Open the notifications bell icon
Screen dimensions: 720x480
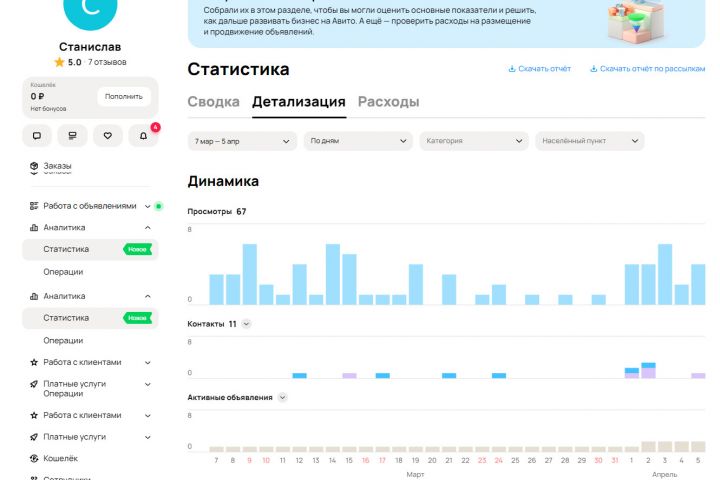pyautogui.click(x=143, y=136)
